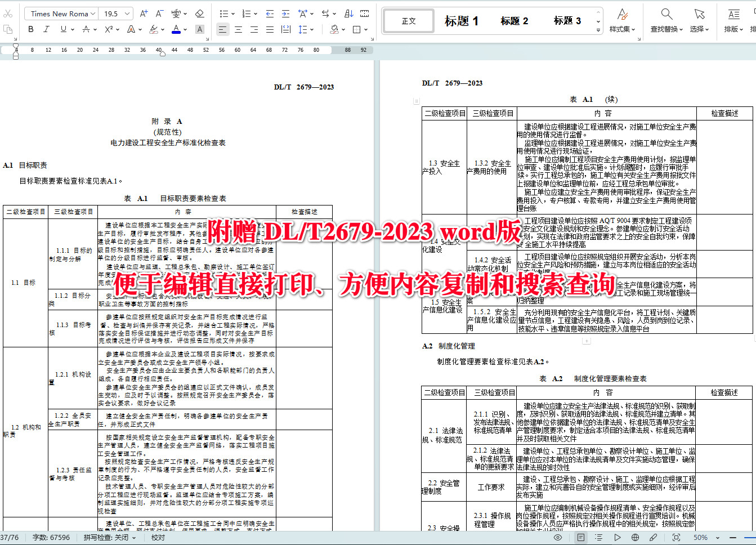Open the font size 19.5 dropdown

point(128,14)
